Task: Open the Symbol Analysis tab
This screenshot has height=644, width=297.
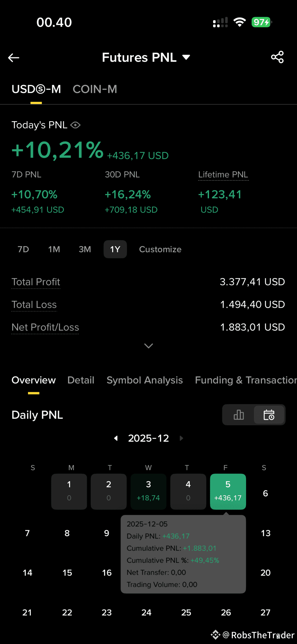Action: [x=145, y=380]
